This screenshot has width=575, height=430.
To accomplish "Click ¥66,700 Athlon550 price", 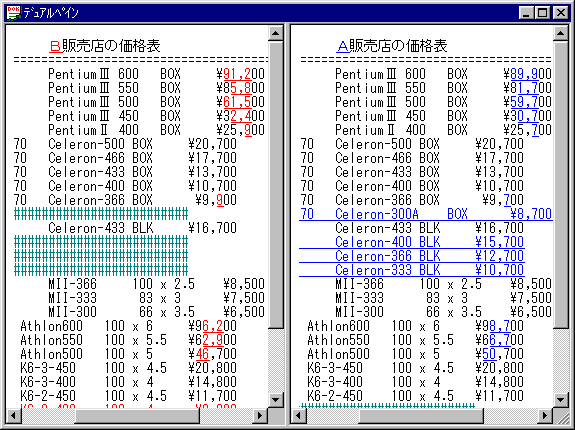I will pos(499,340).
